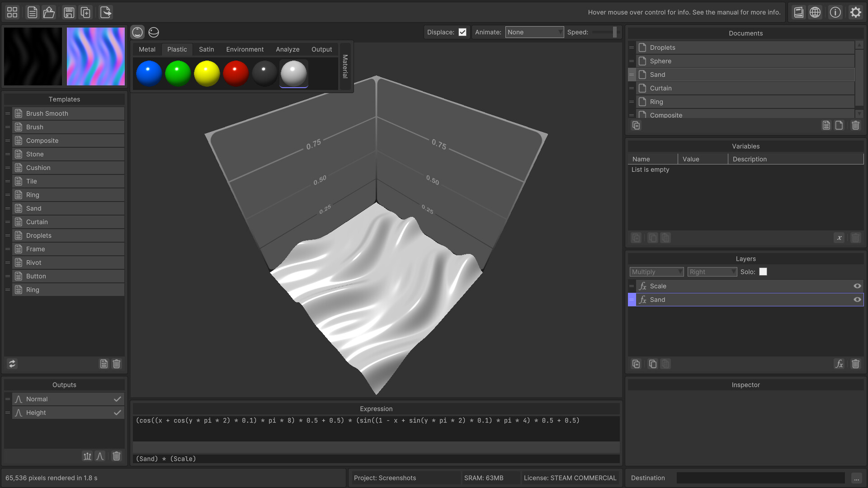Save the project with the floppy disk icon

[69, 12]
